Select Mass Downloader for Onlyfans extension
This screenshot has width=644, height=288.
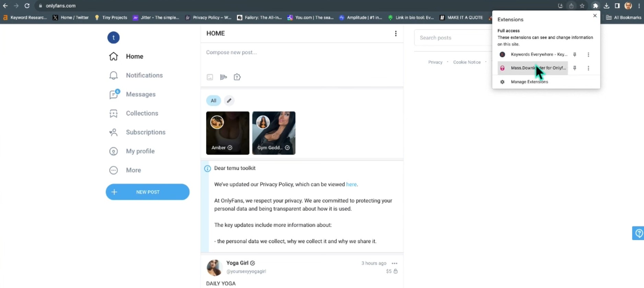(x=533, y=68)
